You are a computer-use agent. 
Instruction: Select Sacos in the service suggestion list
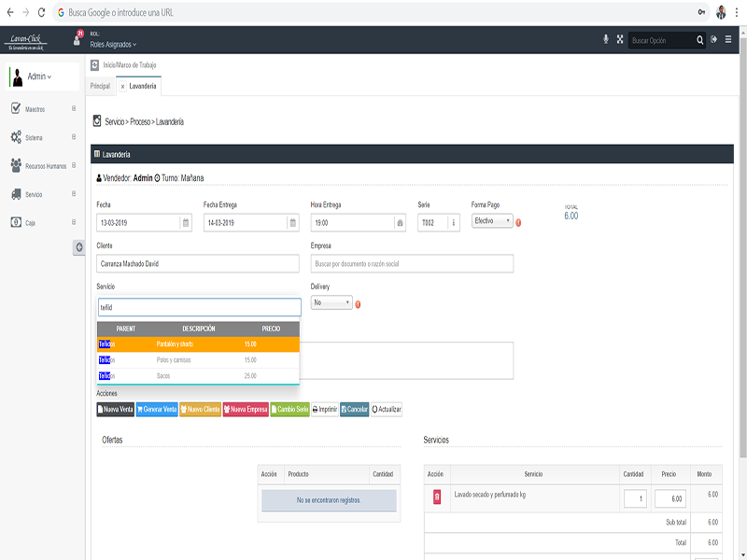[x=198, y=376]
